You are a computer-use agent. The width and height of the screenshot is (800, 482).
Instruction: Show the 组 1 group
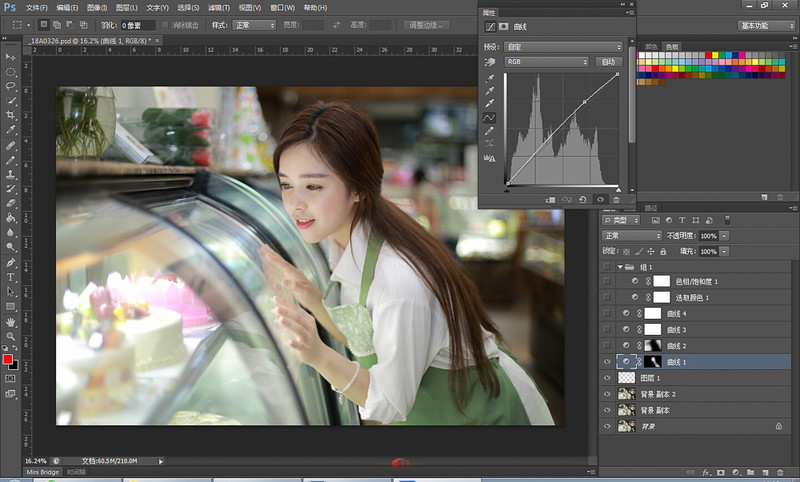(607, 266)
